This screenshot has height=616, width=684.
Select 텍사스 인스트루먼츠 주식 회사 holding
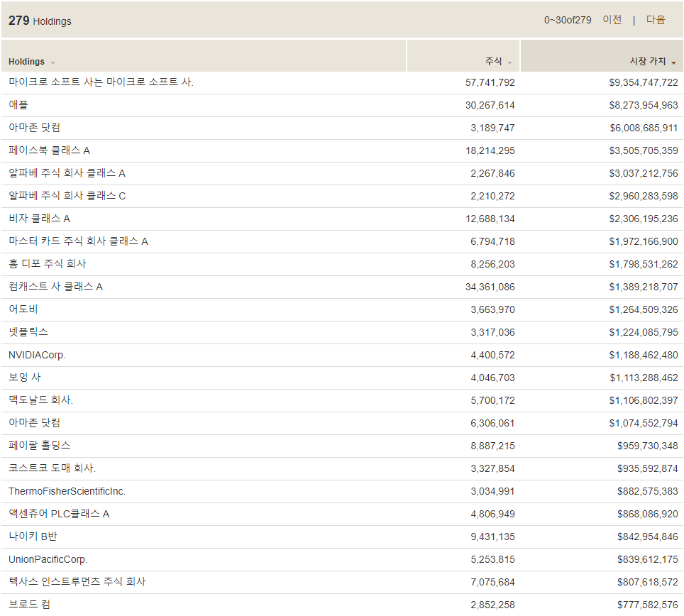click(x=77, y=581)
